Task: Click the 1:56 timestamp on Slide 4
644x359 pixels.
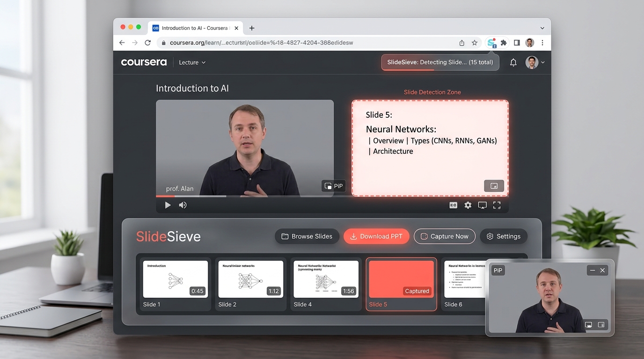Action: click(x=349, y=291)
